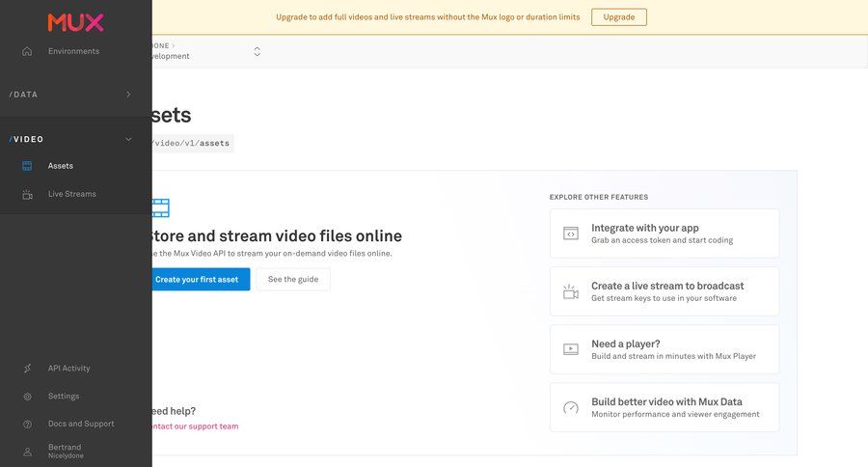Select Create a live stream to broadcast card
The image size is (868, 467).
pos(664,291)
